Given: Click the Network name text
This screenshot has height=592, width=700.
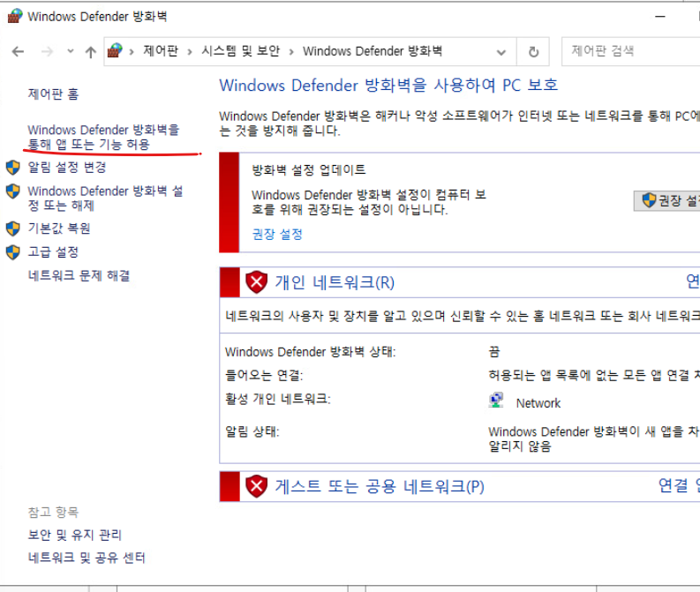Looking at the screenshot, I should 538,403.
